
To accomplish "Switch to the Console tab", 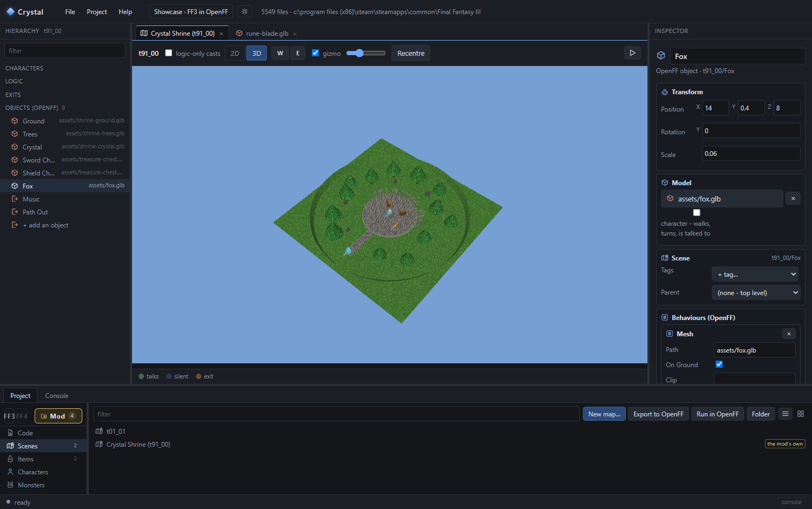I will click(x=57, y=395).
